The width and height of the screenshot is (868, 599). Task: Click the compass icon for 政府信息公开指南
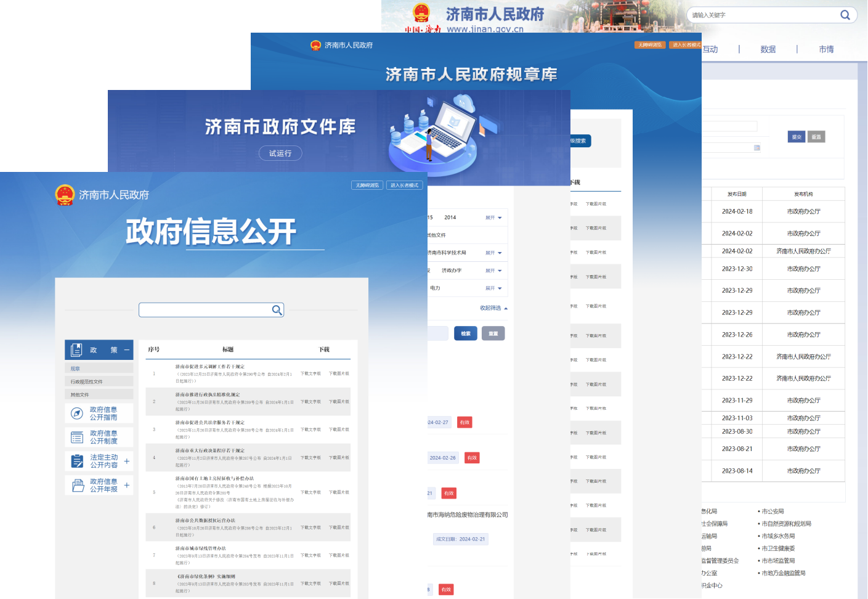pos(77,414)
